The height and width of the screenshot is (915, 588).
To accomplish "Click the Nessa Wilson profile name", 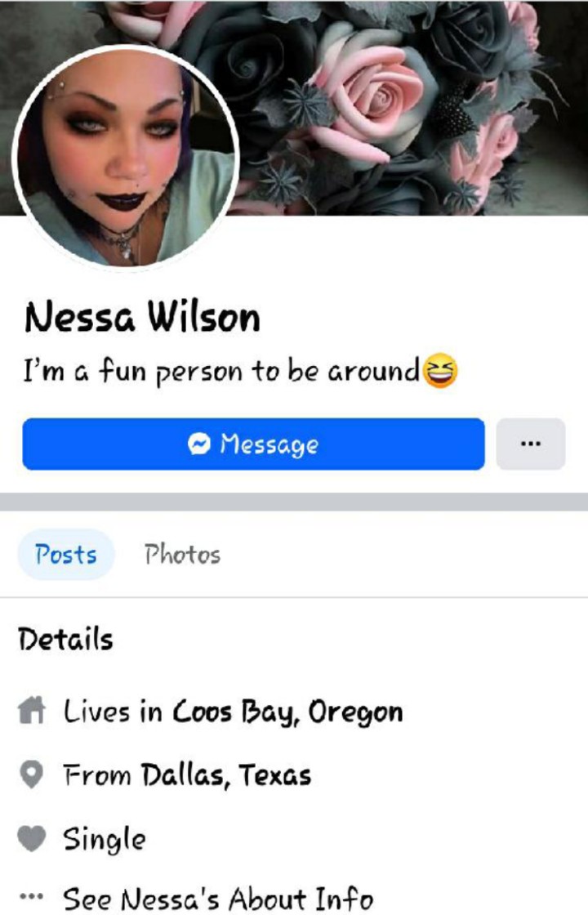I will point(142,317).
